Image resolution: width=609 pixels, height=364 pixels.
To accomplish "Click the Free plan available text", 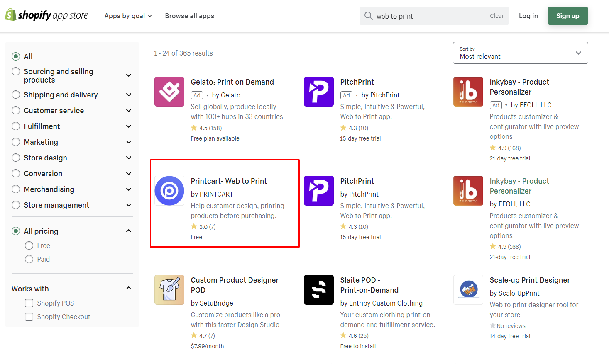I will pos(215,138).
